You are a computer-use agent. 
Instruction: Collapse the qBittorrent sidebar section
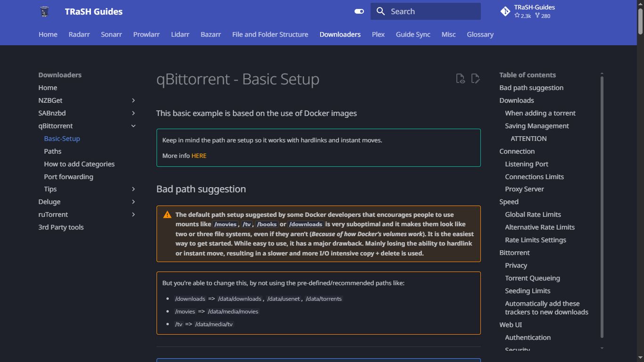tap(133, 126)
